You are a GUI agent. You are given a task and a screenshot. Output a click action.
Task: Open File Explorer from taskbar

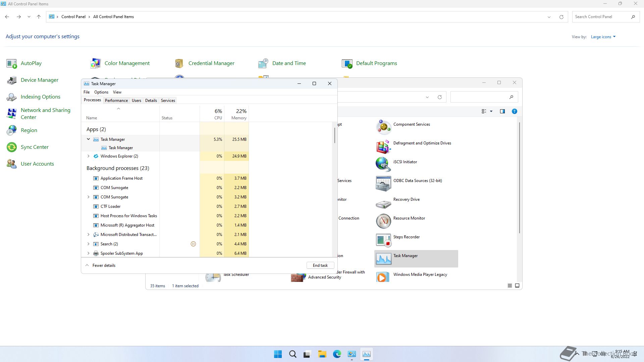322,354
